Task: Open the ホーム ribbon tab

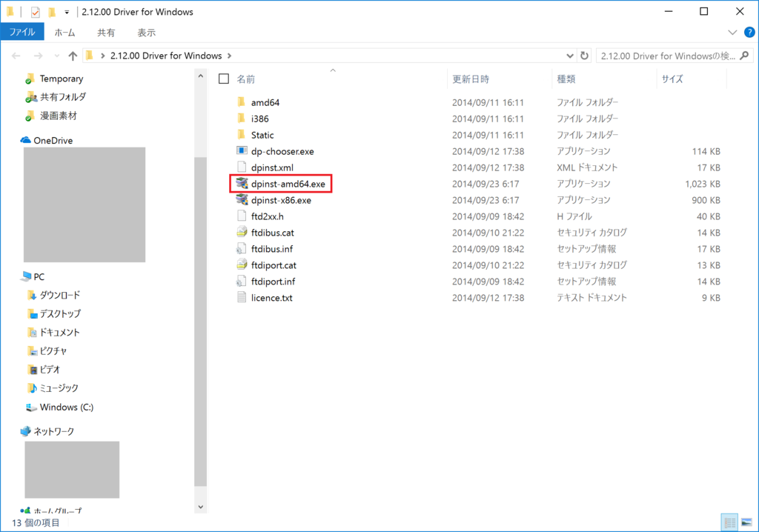Action: 65,33
